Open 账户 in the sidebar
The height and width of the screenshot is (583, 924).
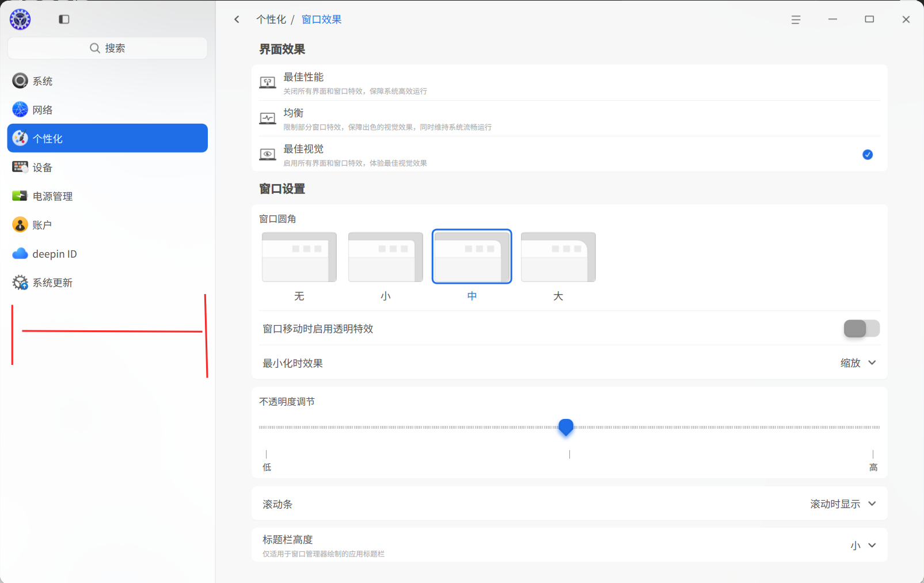tap(107, 224)
